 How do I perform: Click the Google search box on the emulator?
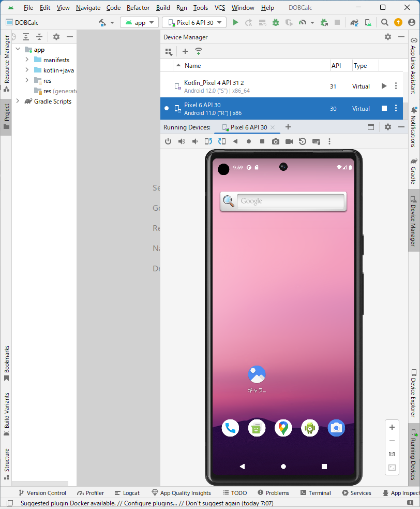click(290, 201)
